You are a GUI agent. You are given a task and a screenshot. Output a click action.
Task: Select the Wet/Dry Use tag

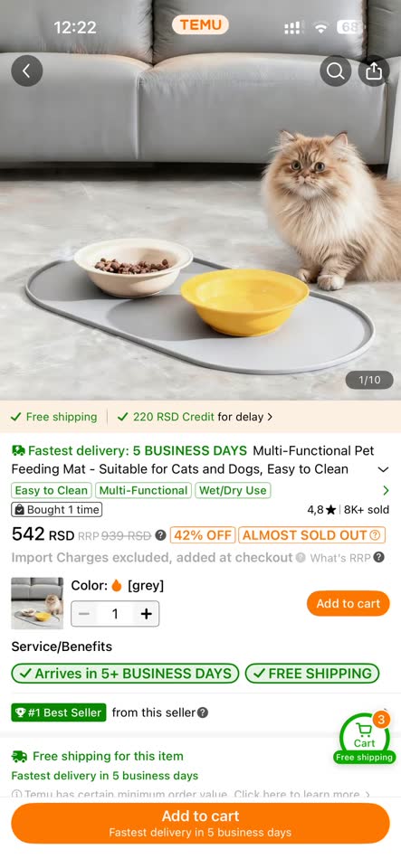[x=233, y=490]
